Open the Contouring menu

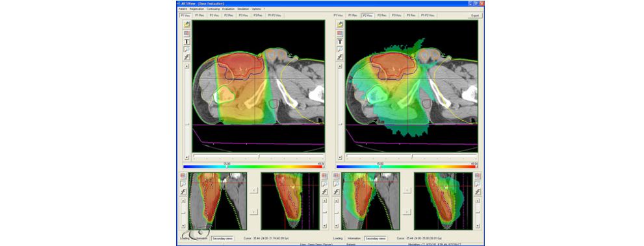coord(213,8)
